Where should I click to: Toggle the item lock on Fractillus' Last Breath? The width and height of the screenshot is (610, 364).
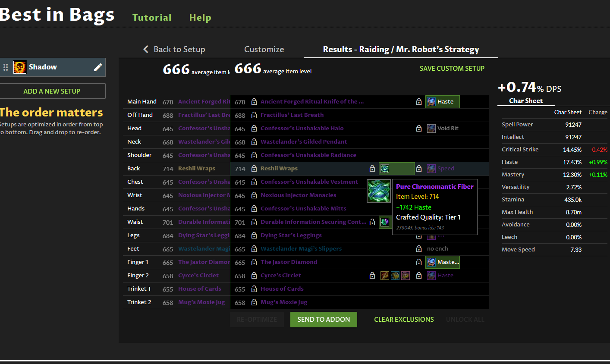(254, 115)
